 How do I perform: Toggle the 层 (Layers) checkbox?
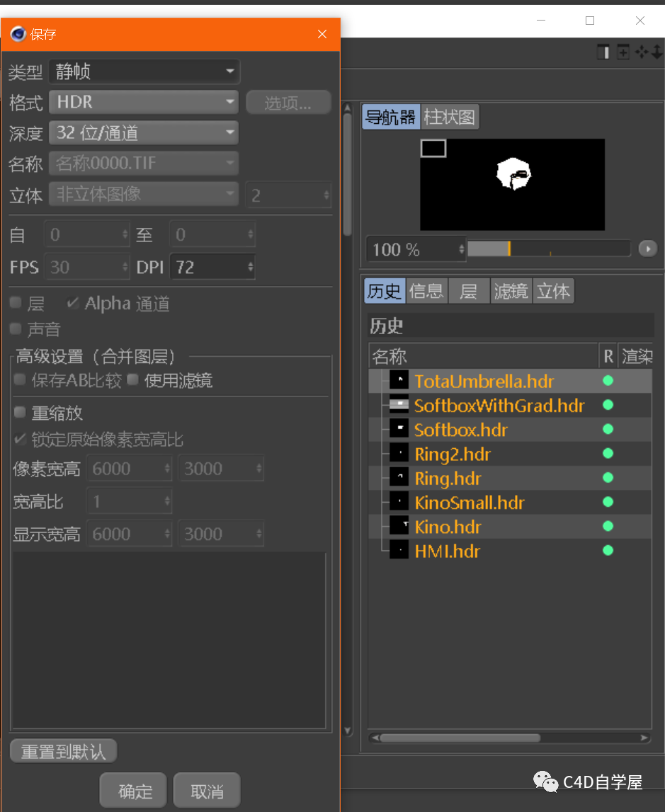click(x=16, y=303)
